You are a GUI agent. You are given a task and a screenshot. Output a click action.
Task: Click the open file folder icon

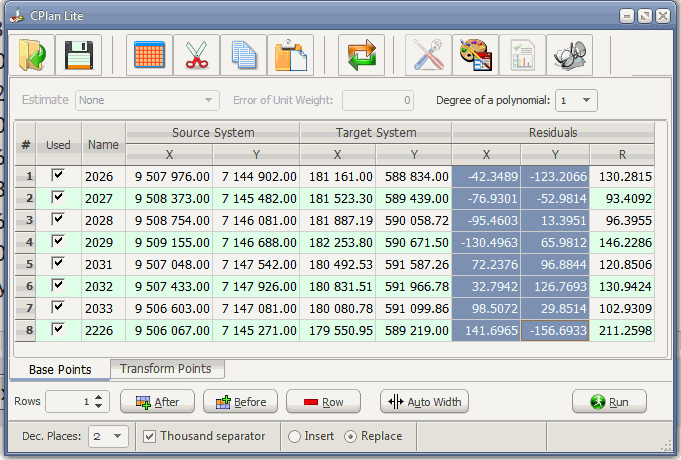33,57
